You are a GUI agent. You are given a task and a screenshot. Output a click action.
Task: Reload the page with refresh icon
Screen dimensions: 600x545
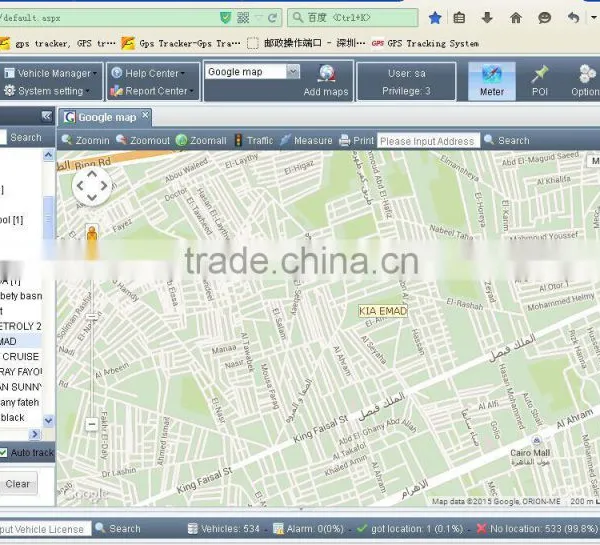coord(272,18)
